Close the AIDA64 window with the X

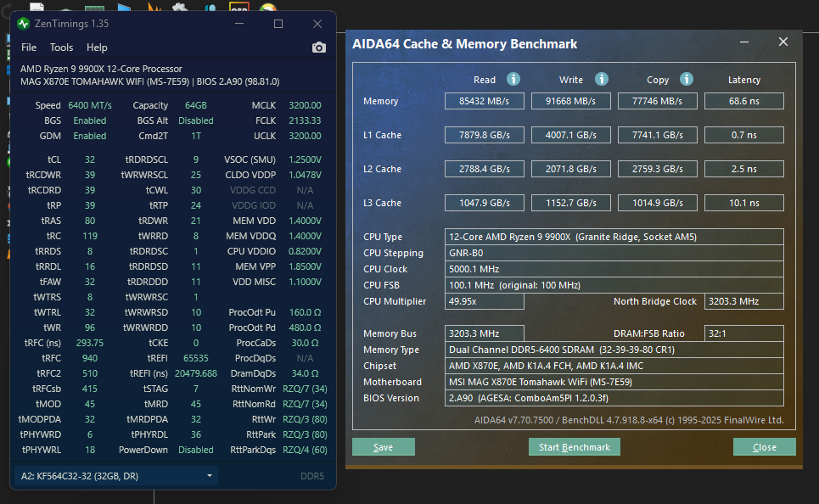(x=783, y=42)
